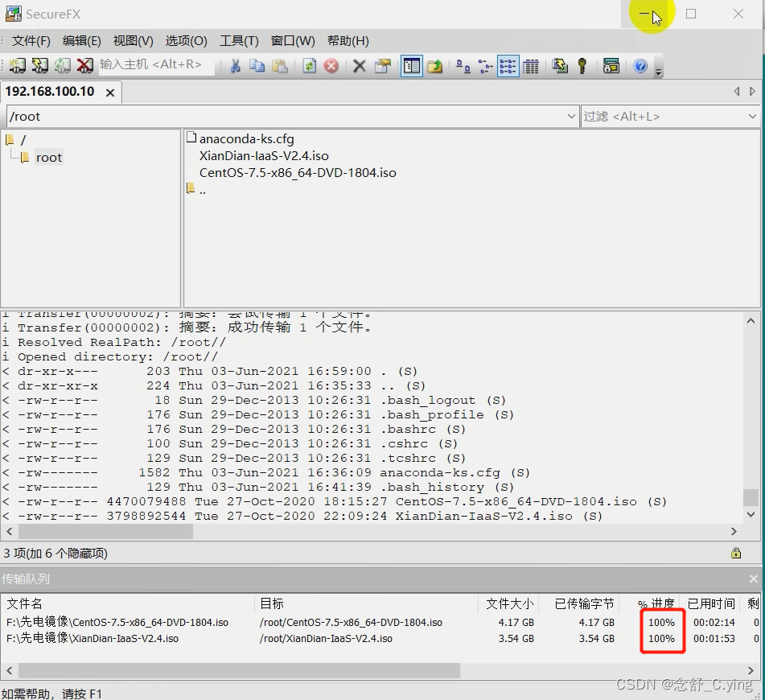
Task: Click the Connect toolbar icon
Action: pyautogui.click(x=17, y=65)
